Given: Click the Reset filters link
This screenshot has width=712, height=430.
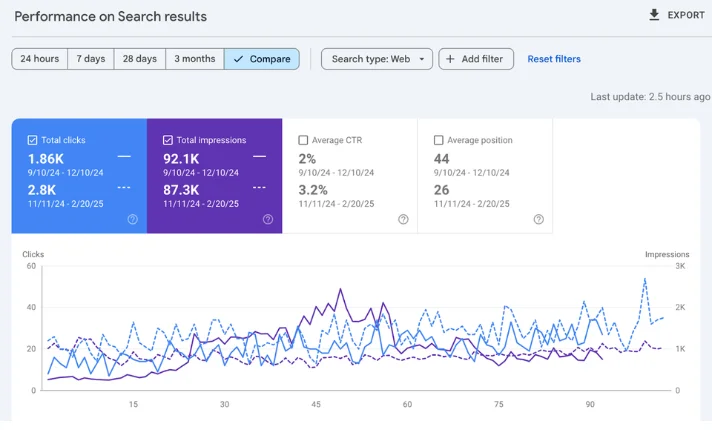Looking at the screenshot, I should click(554, 59).
